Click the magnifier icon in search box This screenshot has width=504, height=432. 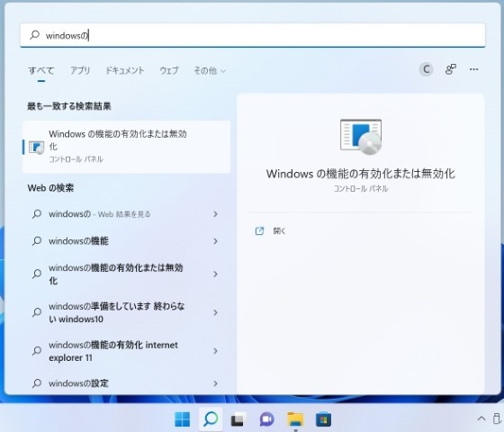[x=34, y=35]
